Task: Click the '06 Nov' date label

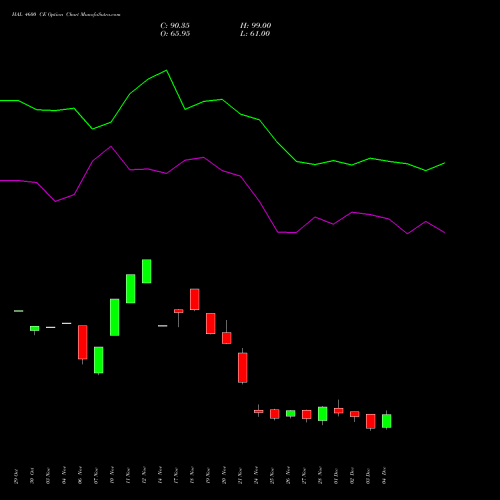Action: (x=80, y=475)
